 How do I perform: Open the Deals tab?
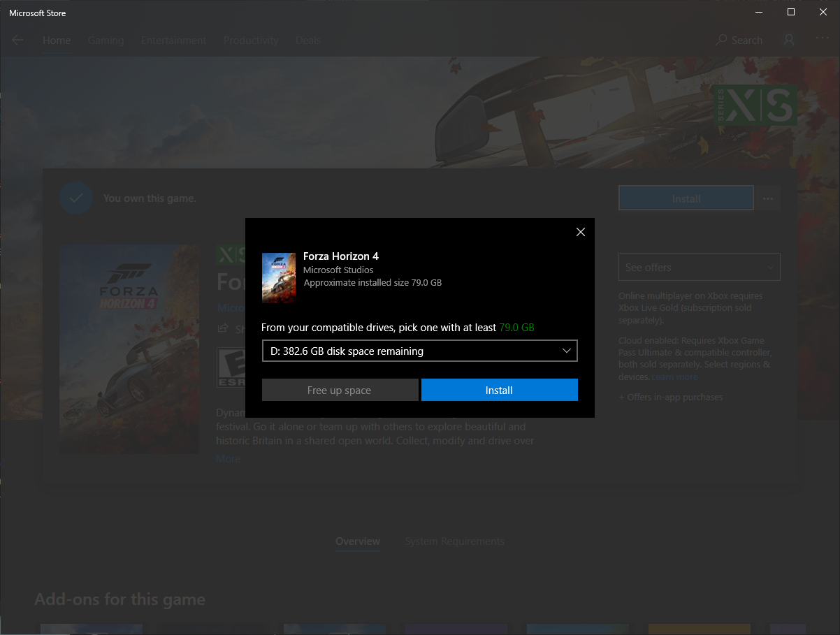tap(308, 40)
